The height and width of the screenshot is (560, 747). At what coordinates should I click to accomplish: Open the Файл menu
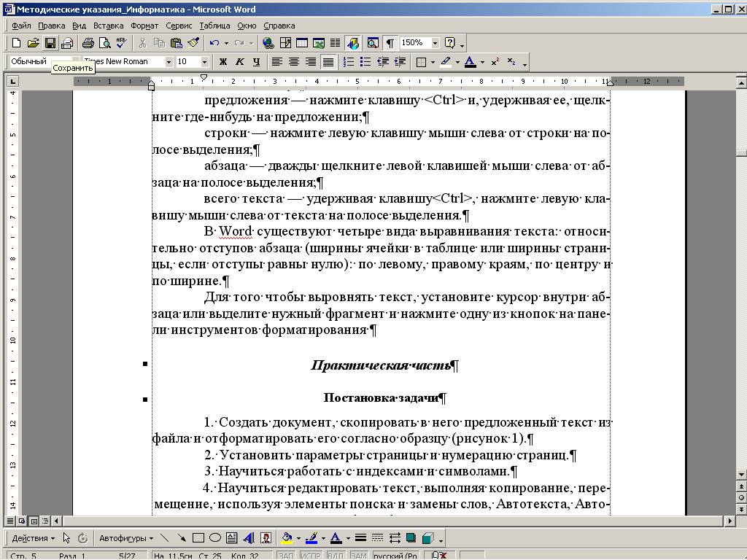click(x=21, y=26)
